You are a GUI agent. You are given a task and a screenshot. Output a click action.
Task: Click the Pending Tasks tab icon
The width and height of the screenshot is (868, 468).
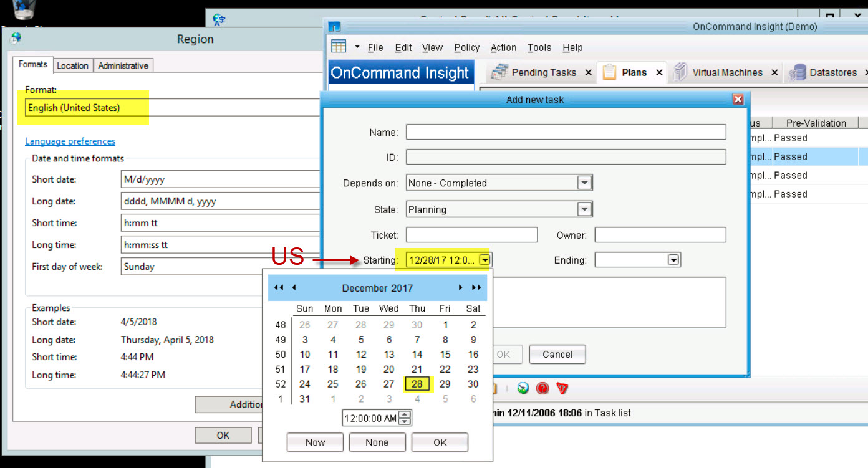pyautogui.click(x=499, y=72)
